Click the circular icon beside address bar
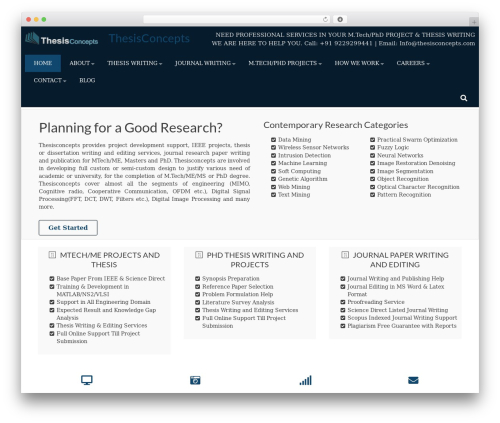Screen dimensions: 500x423 [x=340, y=19]
